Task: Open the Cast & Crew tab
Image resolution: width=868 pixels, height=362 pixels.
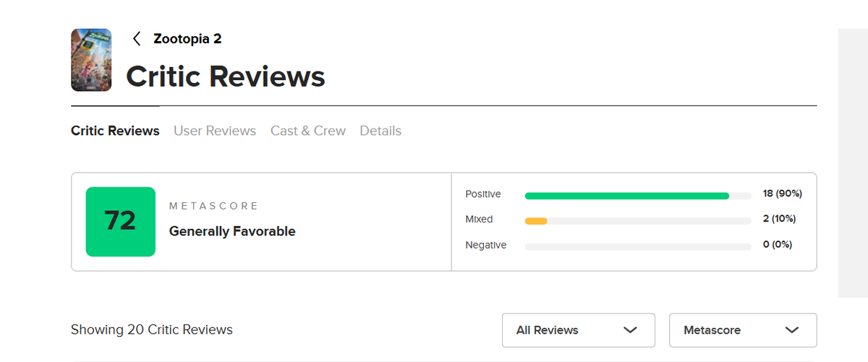Action: (308, 131)
